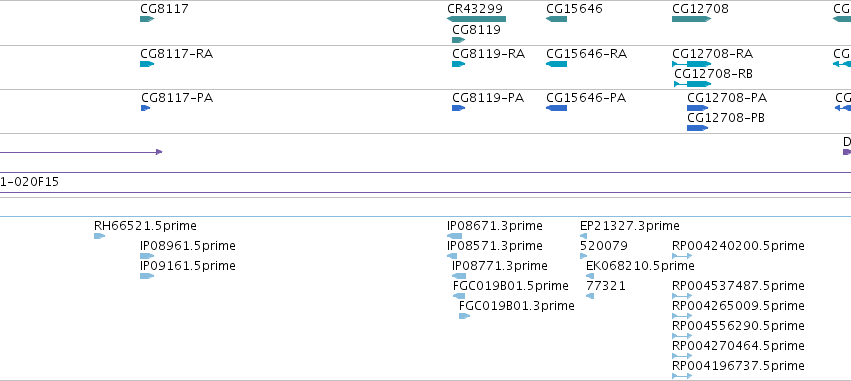Click the CG12708-RB transcript glyph
851x381 pixels.
coord(693,84)
